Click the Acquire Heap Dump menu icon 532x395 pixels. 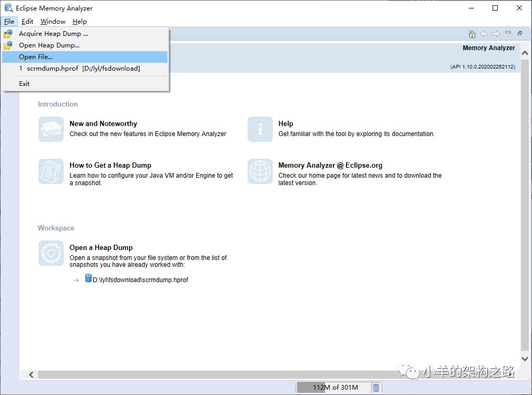click(8, 34)
